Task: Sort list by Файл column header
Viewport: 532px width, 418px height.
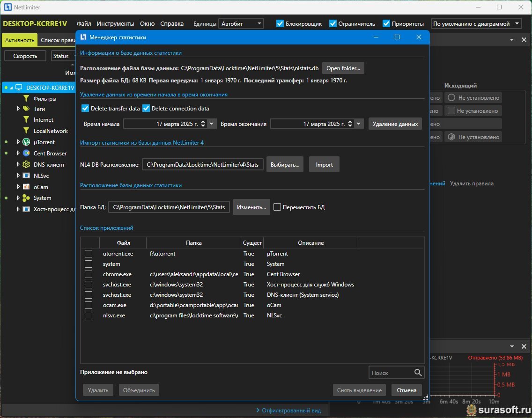Action: coord(123,243)
